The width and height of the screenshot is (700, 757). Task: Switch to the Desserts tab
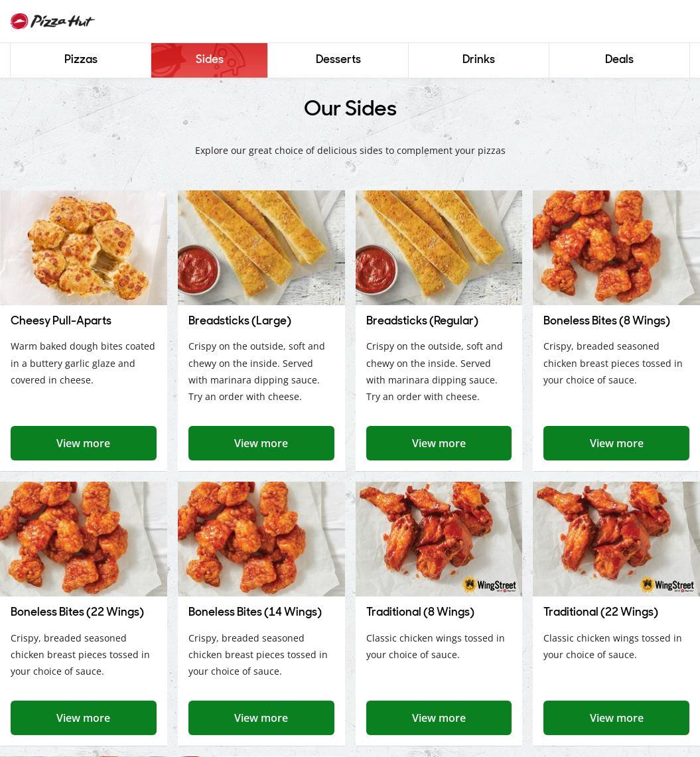coord(338,60)
